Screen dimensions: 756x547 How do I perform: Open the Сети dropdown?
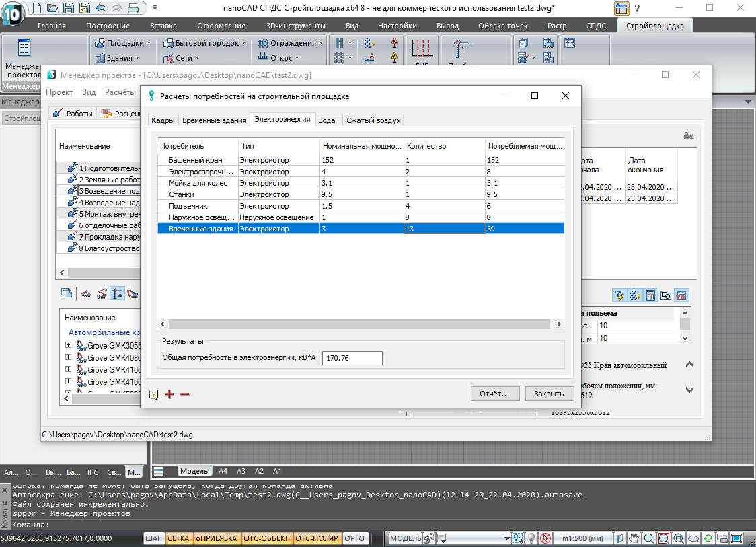point(182,58)
